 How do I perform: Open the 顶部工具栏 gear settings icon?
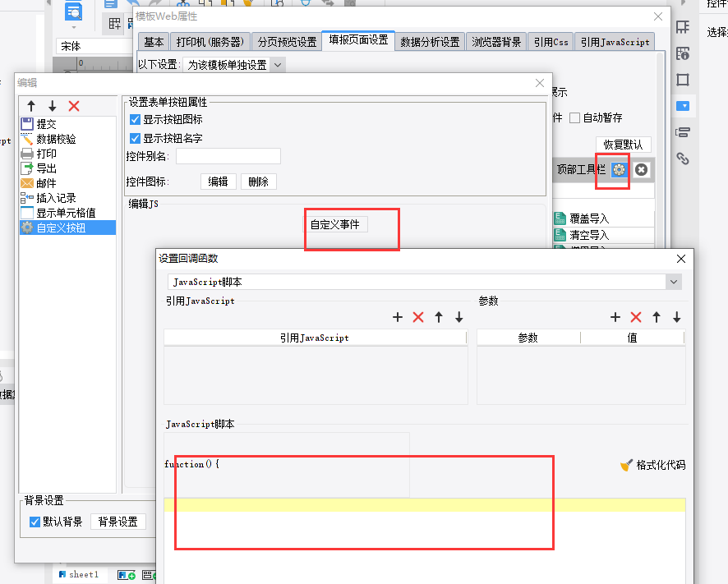(x=619, y=170)
